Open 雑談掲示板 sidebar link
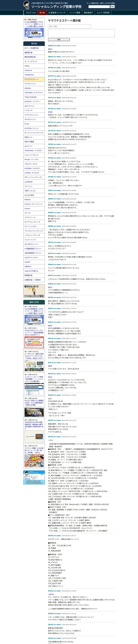 click(34, 52)
